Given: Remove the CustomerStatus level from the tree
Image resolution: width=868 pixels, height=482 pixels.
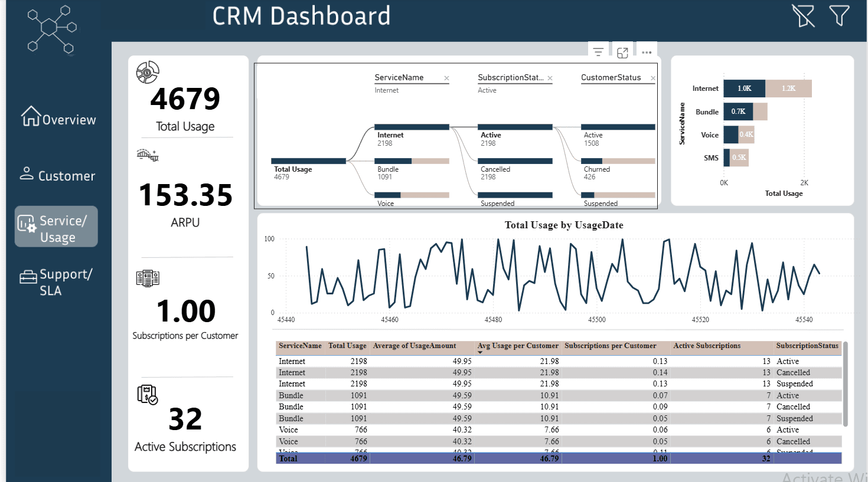Looking at the screenshot, I should pos(653,78).
